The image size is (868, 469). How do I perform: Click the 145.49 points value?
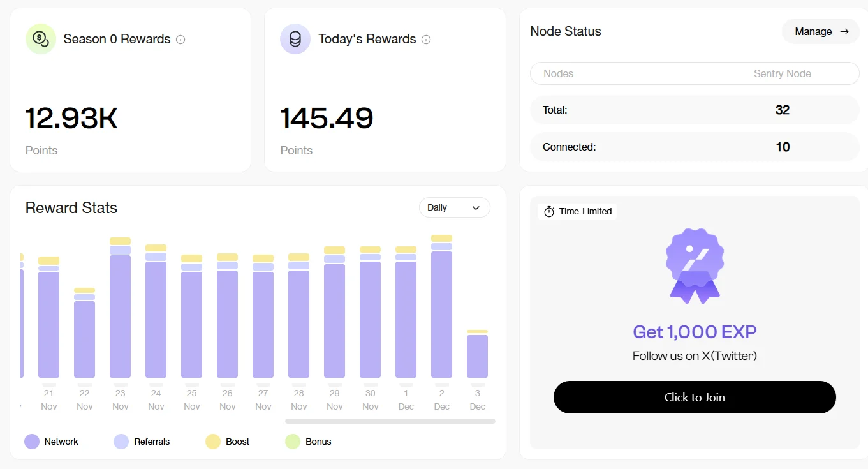327,118
